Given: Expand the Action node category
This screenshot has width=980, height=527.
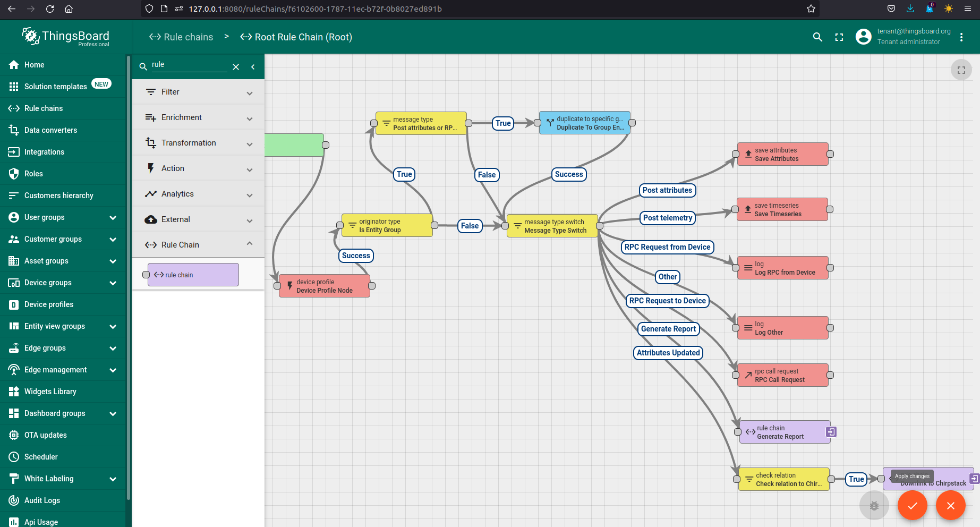Looking at the screenshot, I should coord(198,168).
